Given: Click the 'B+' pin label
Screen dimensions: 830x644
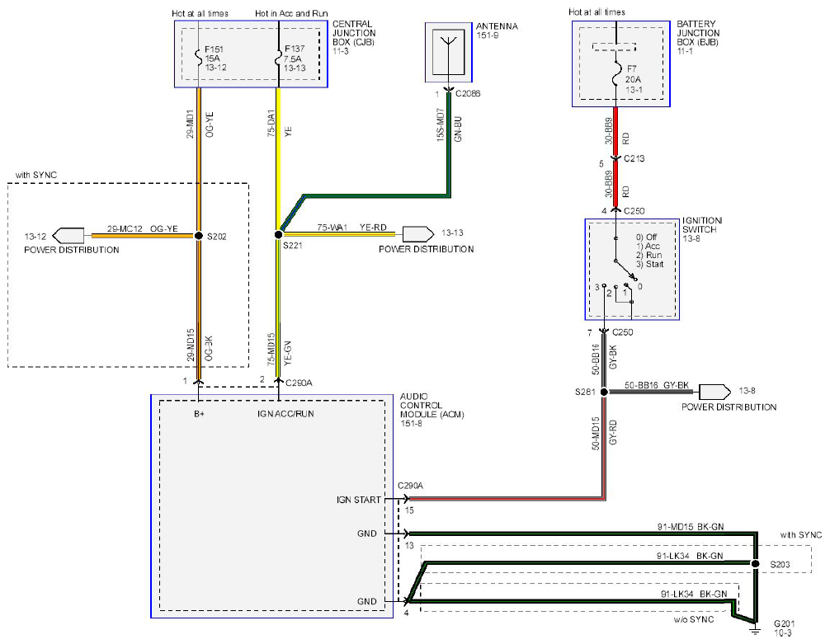Looking at the screenshot, I should coord(199,414).
